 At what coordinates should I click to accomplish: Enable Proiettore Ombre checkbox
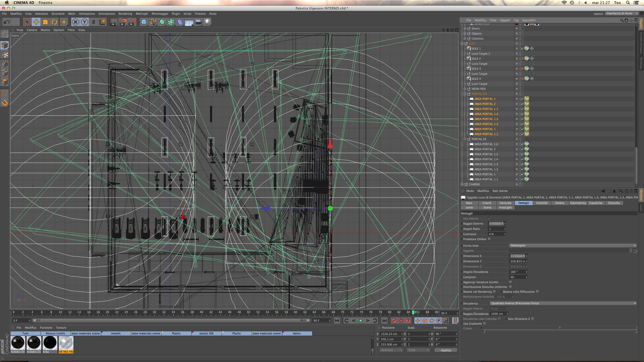point(489,239)
